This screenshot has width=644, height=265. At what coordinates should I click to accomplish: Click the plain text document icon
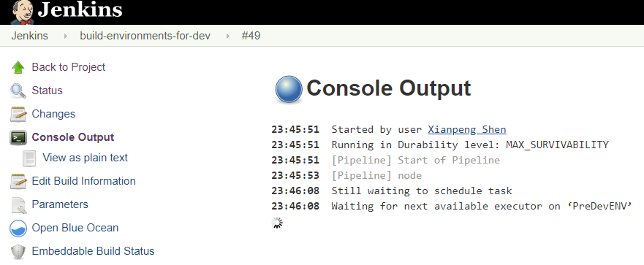(29, 158)
